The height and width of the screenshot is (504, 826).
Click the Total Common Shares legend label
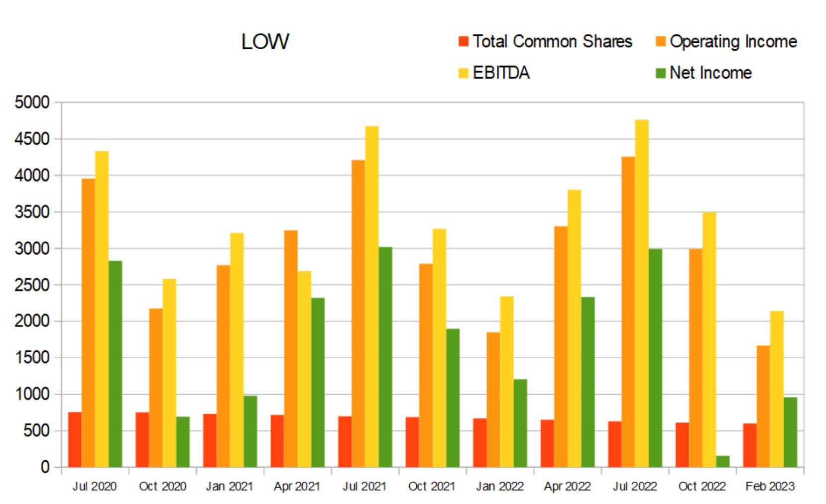(552, 41)
